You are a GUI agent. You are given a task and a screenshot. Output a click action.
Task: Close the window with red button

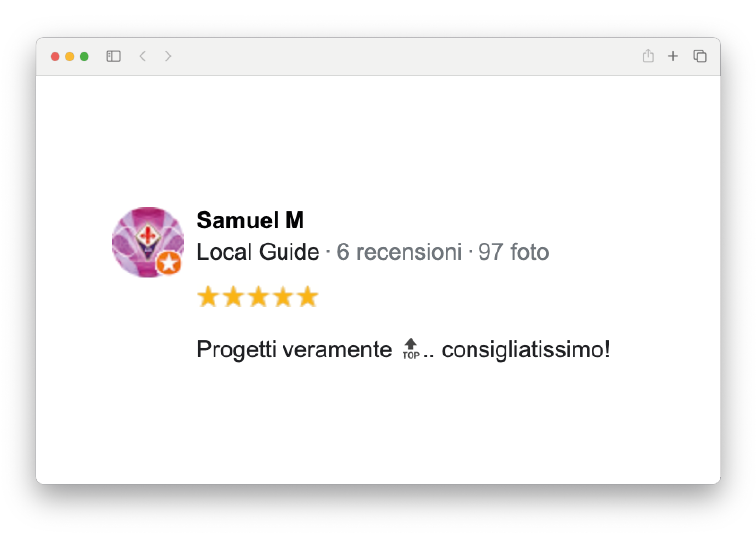click(55, 57)
